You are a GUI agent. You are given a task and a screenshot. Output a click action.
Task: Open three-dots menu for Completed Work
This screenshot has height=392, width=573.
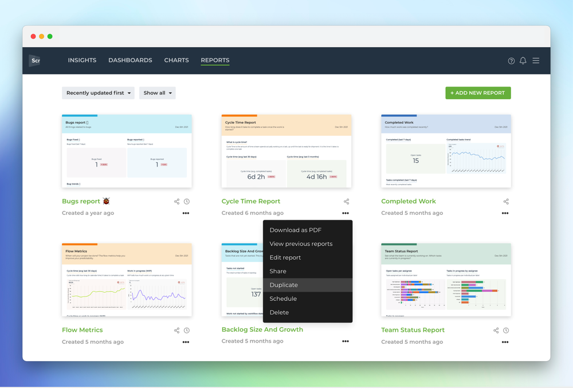(505, 213)
